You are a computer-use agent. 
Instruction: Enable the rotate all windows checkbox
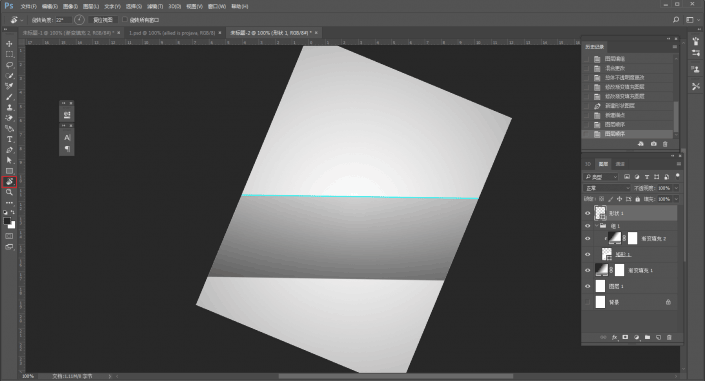click(125, 20)
